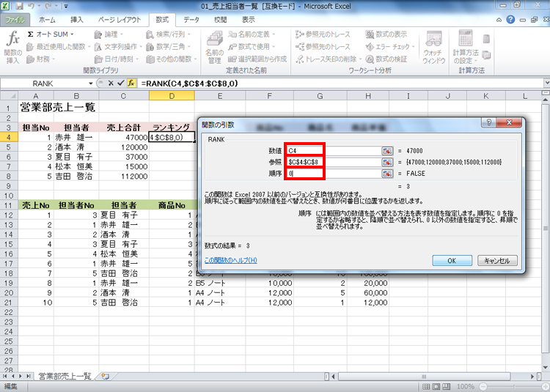Open Logical (論理) functions list

[x=109, y=34]
